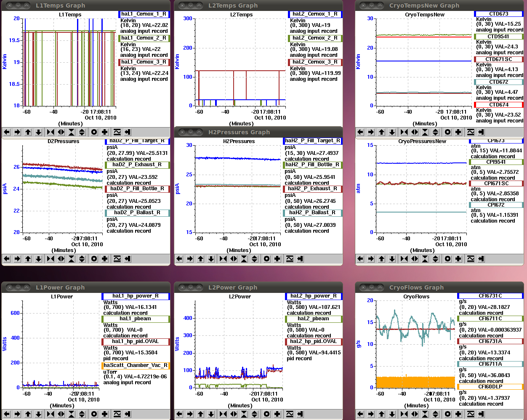
Task: Select CFI6711A curve legend button
Action: pos(490,364)
